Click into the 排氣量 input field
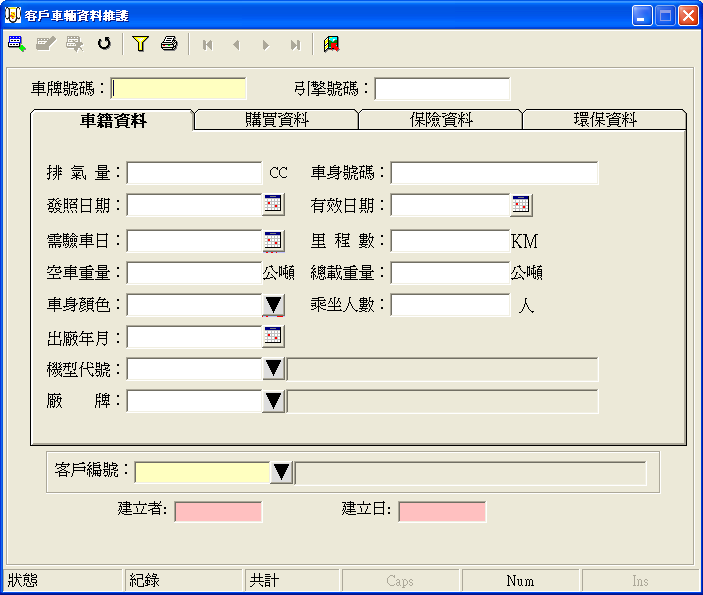 point(194,173)
